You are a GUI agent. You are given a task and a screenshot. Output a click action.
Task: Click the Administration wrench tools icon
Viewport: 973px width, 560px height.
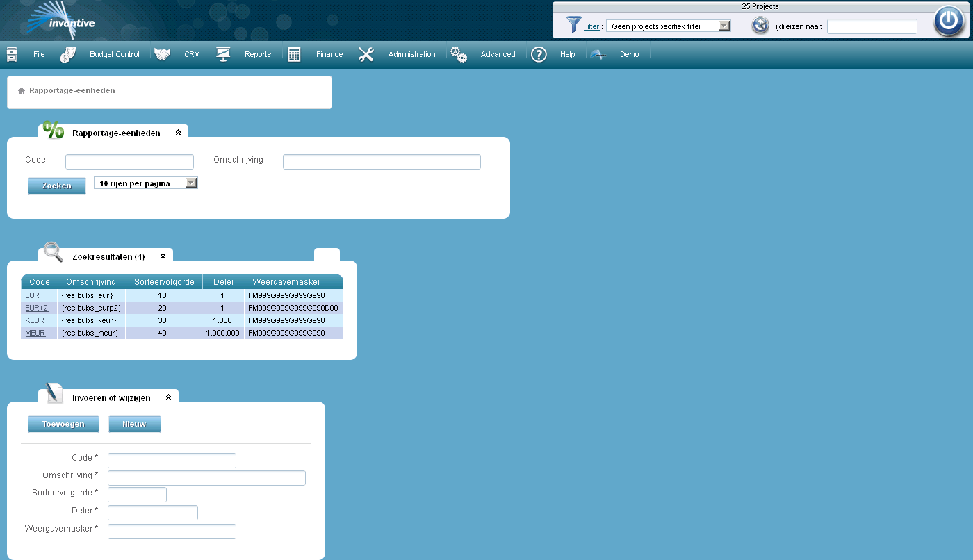[366, 54]
